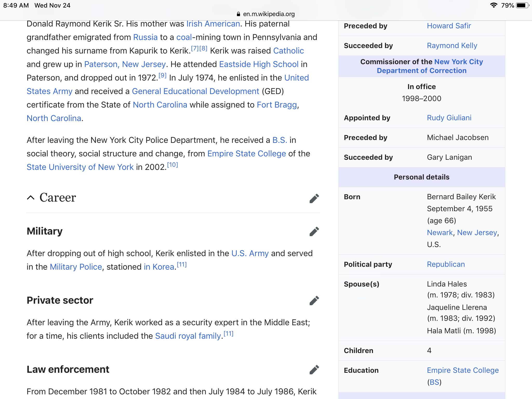Open the Eastside High School link
Image resolution: width=532 pixels, height=399 pixels.
(x=259, y=64)
